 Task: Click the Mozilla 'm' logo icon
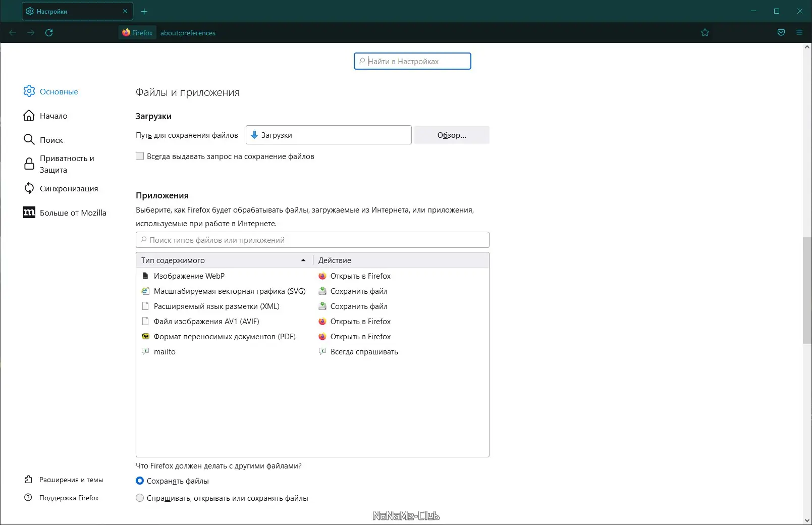pos(29,213)
